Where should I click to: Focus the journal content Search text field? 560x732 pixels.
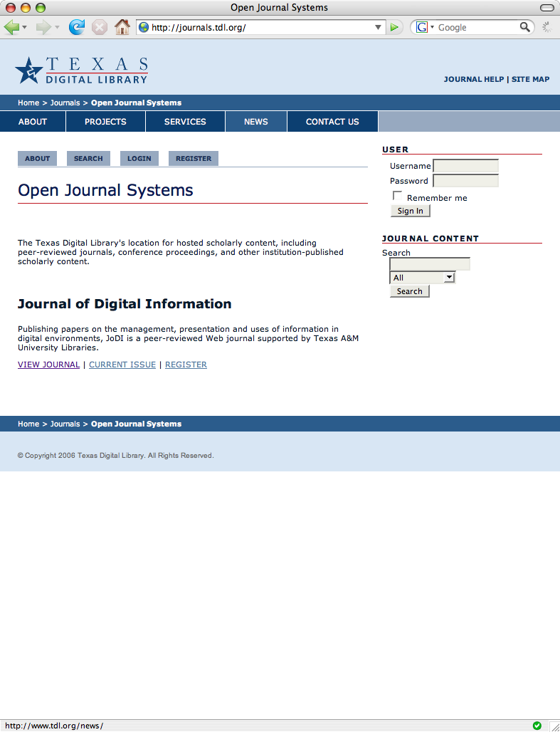coord(430,263)
